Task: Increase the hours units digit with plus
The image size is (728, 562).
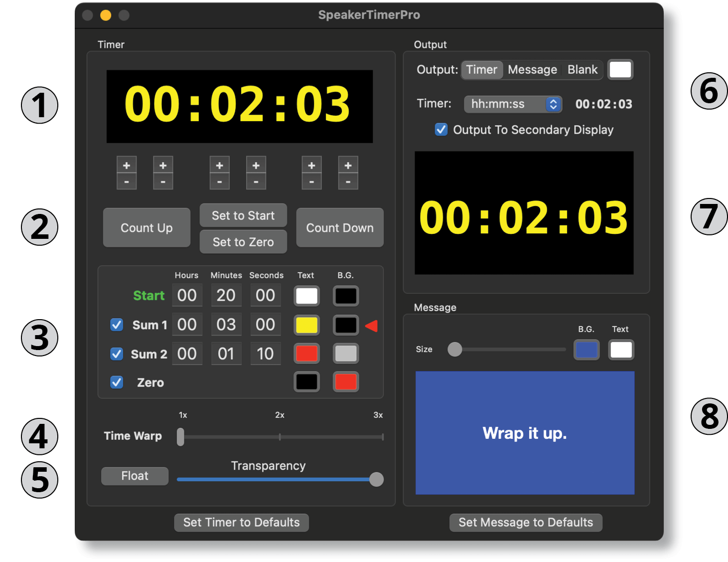Action: pyautogui.click(x=163, y=165)
